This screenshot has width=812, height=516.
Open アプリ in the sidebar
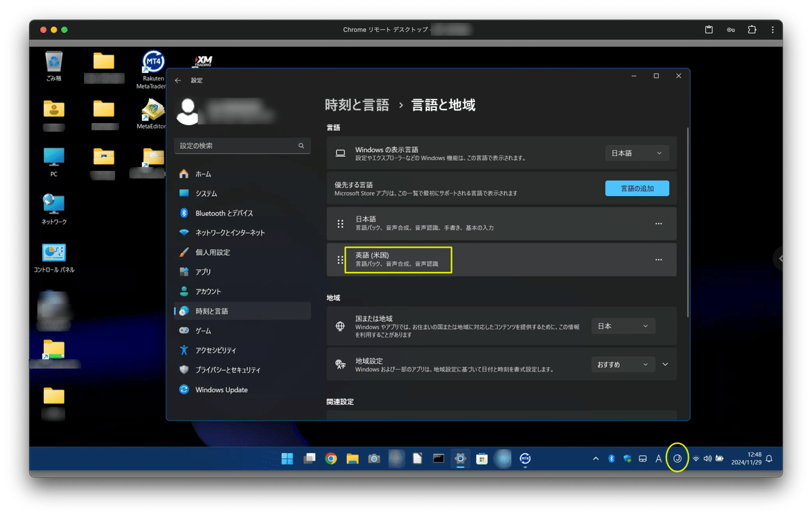click(x=242, y=272)
